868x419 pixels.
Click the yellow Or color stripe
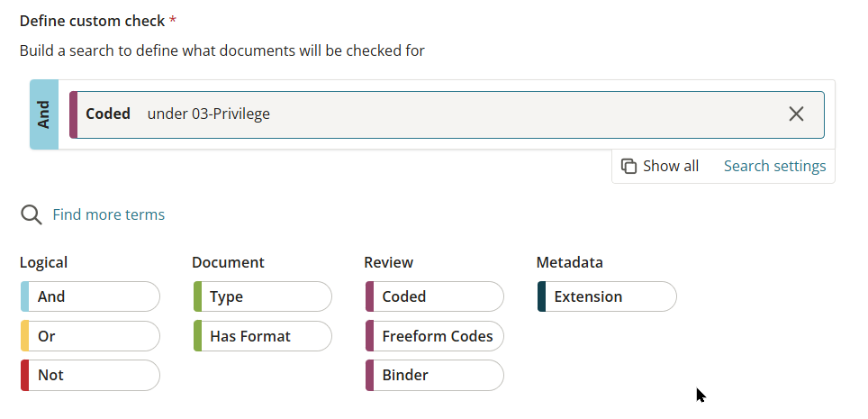point(24,336)
